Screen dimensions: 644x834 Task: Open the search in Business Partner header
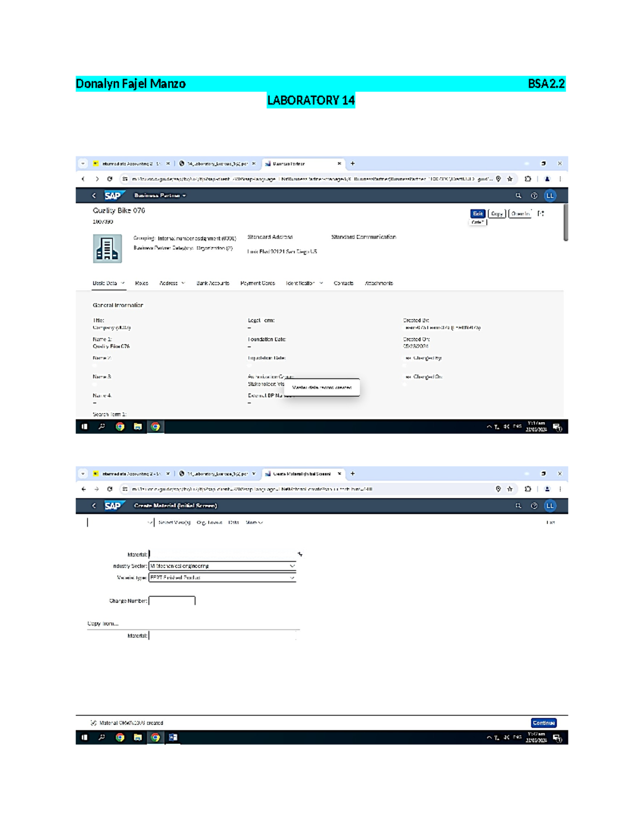tap(517, 195)
